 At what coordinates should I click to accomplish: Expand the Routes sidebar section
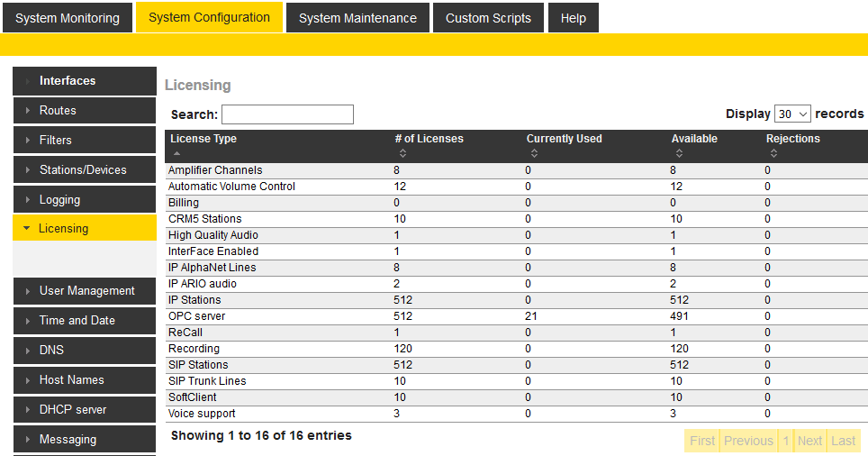coord(84,111)
